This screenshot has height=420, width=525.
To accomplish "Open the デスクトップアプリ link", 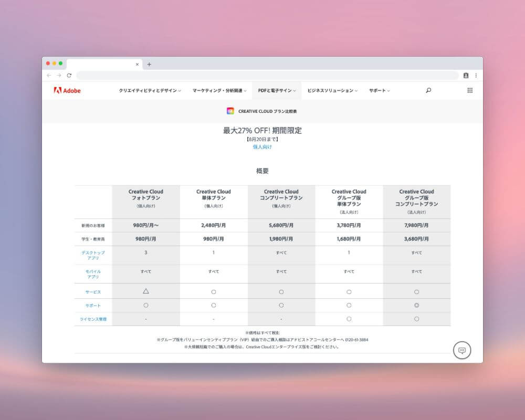I will tap(93, 255).
